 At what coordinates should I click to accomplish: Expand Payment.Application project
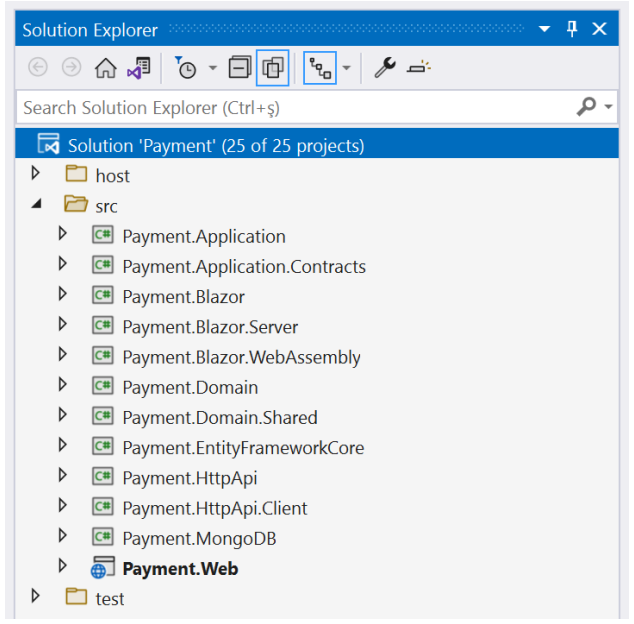63,234
